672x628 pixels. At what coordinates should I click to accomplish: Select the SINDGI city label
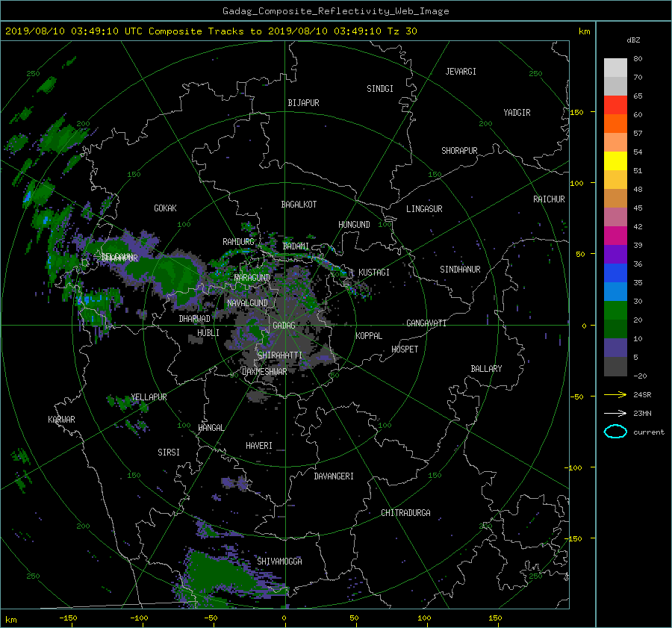[x=380, y=89]
